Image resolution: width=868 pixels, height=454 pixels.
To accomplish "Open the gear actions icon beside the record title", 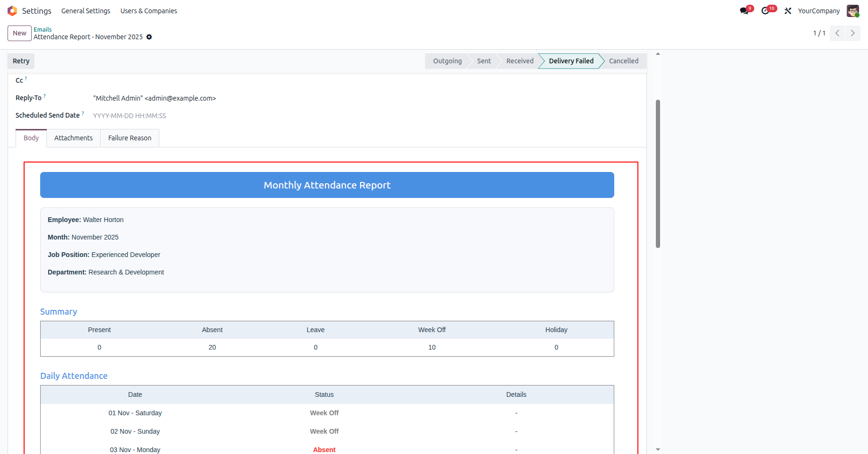I will pyautogui.click(x=149, y=37).
